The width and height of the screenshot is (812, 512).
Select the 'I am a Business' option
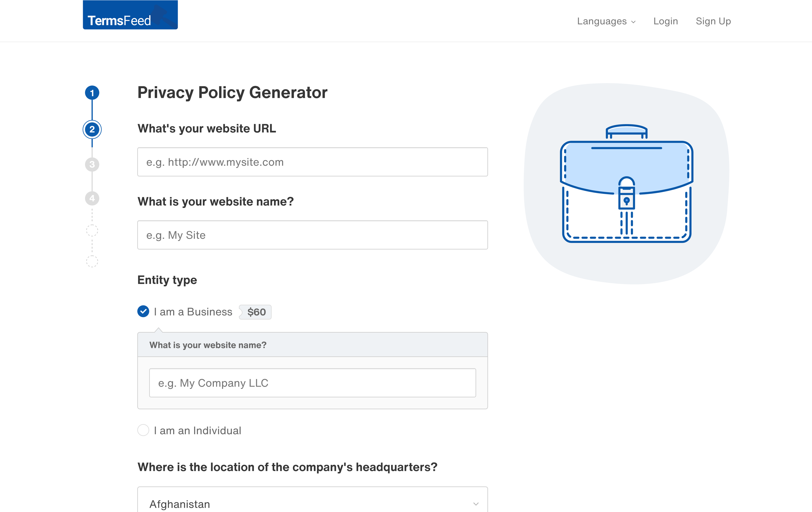coord(143,311)
